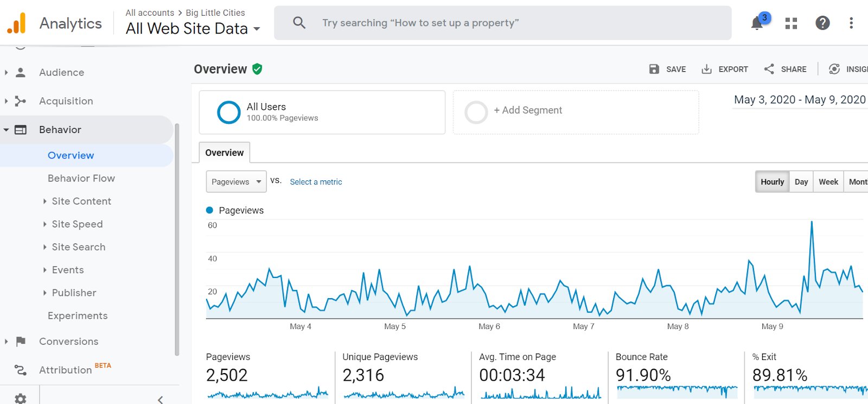Viewport: 868px width, 404px height.
Task: Click the Acquisition branching icon
Action: 21,101
